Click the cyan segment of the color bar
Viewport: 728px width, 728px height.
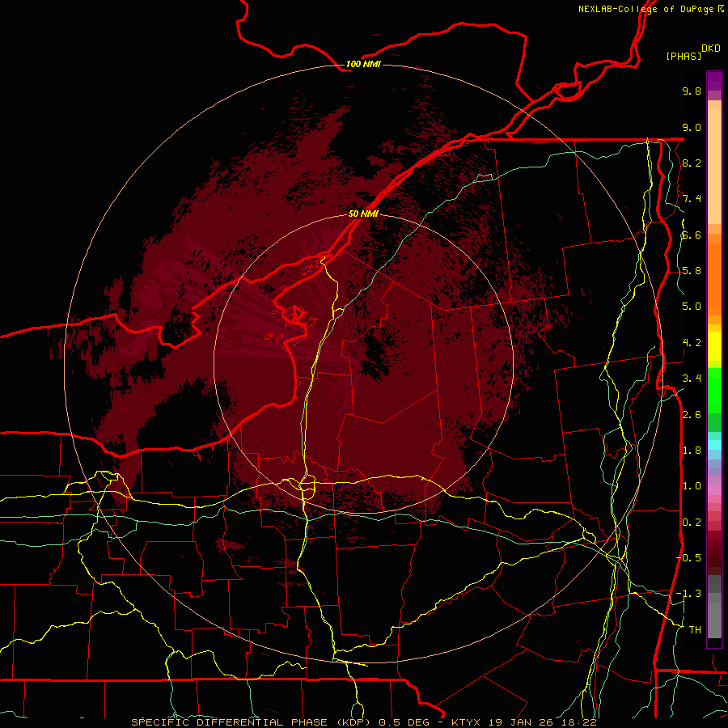[x=714, y=445]
